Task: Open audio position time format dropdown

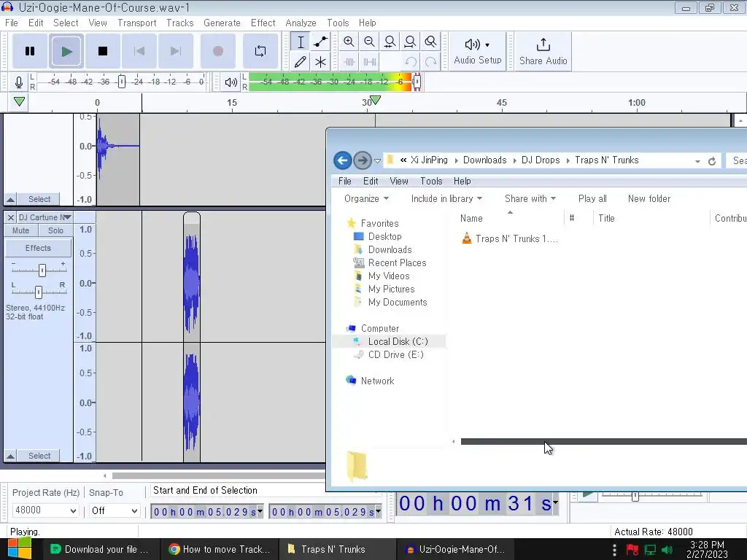Action: [x=555, y=503]
